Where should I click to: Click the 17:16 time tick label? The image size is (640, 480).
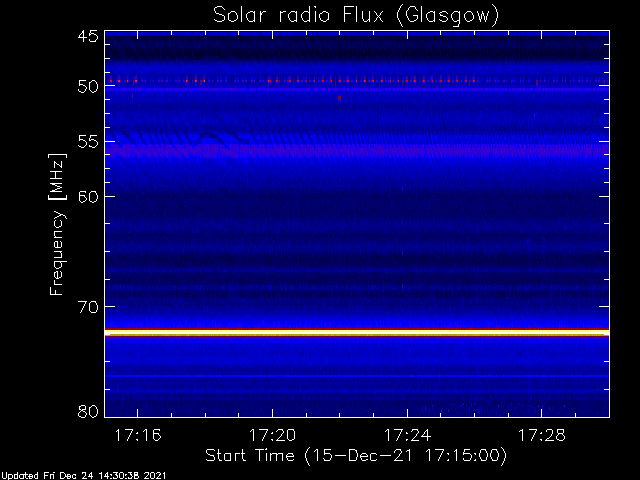pos(138,435)
